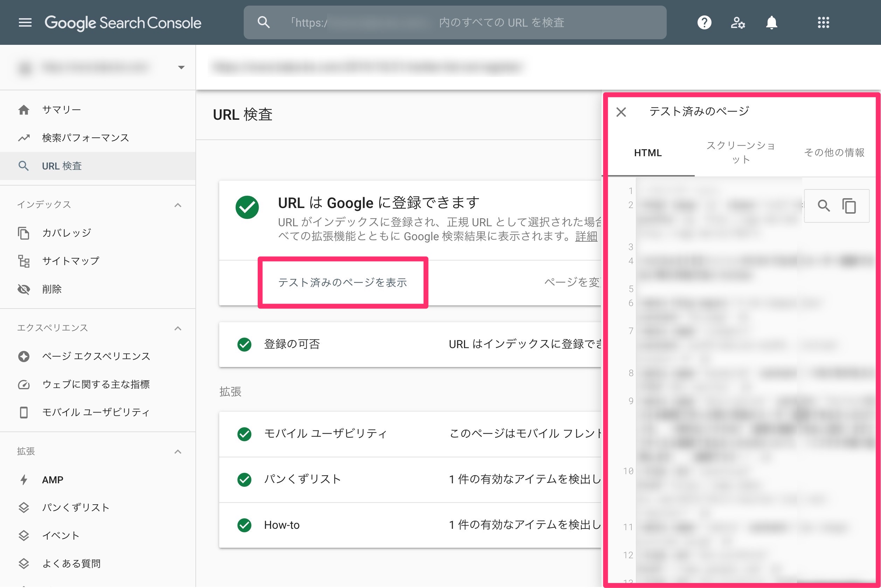Click the 削除 crossed-eye icon
This screenshot has width=881, height=588.
coord(23,289)
